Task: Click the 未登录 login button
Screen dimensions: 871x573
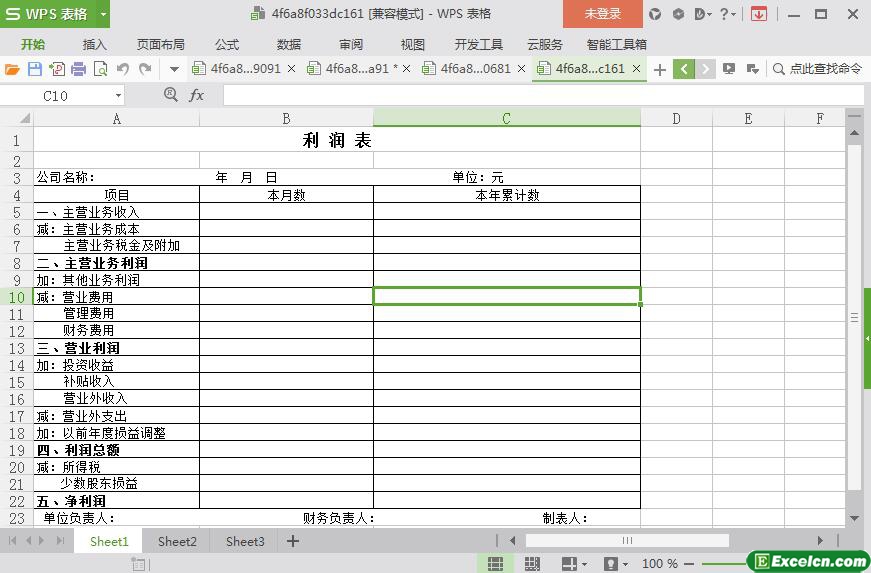Action: point(603,14)
